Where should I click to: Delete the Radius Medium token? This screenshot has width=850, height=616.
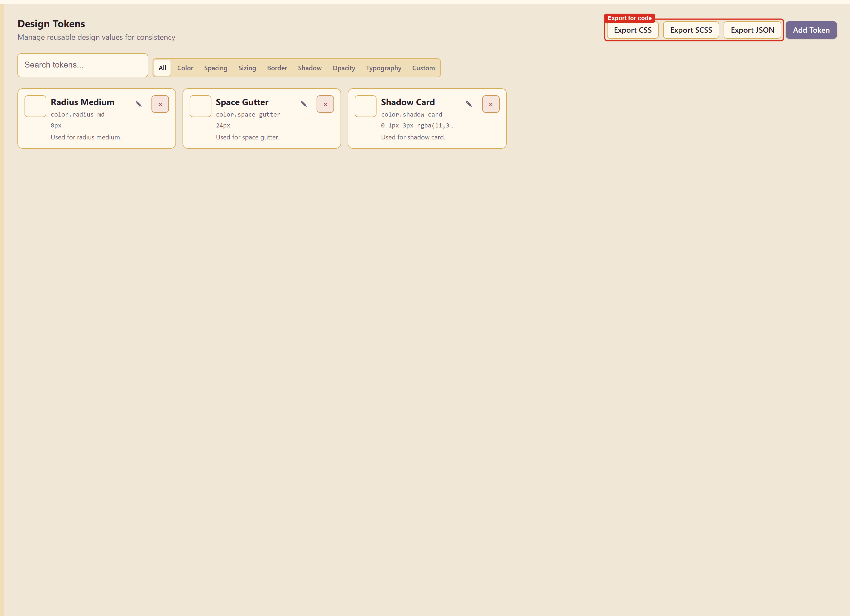[160, 104]
